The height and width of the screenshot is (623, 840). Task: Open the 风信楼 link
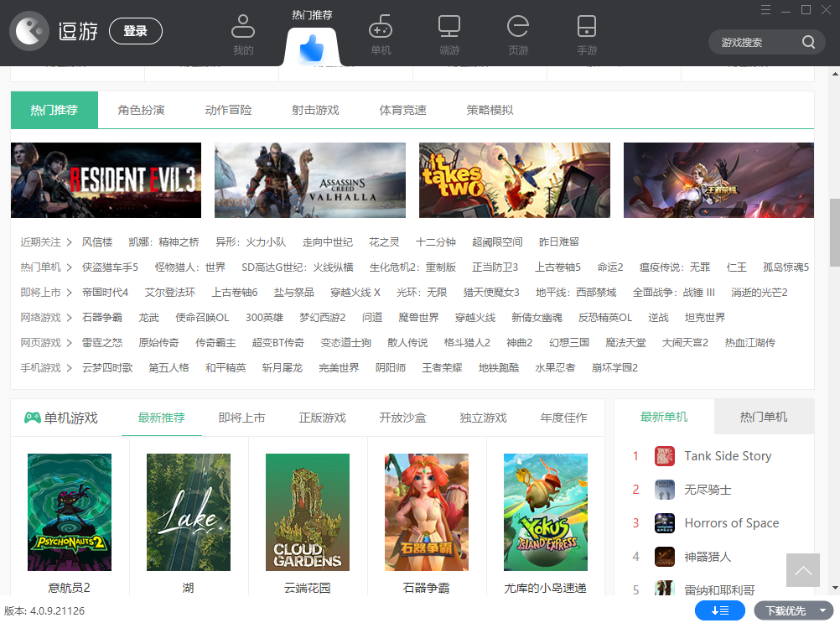[x=97, y=242]
